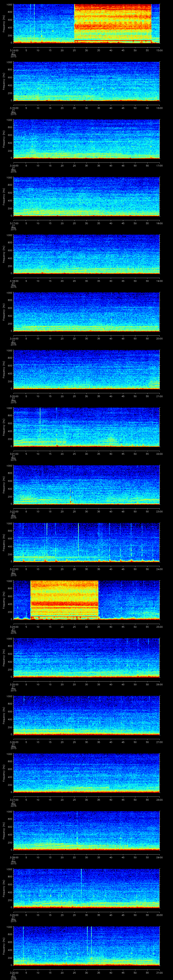
Task: Click the 3:24:00 start time label
Action: [14, 627]
